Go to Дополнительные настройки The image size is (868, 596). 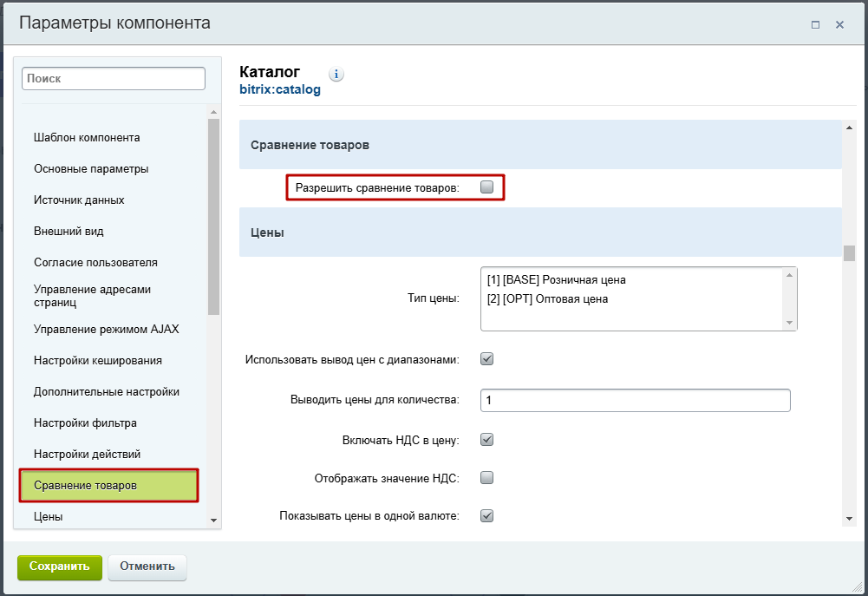tap(107, 391)
